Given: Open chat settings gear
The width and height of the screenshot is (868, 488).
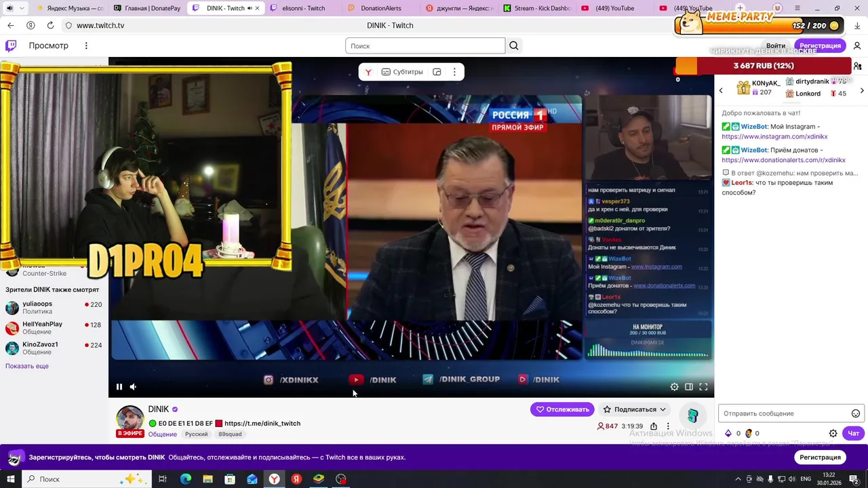Looking at the screenshot, I should (x=833, y=433).
